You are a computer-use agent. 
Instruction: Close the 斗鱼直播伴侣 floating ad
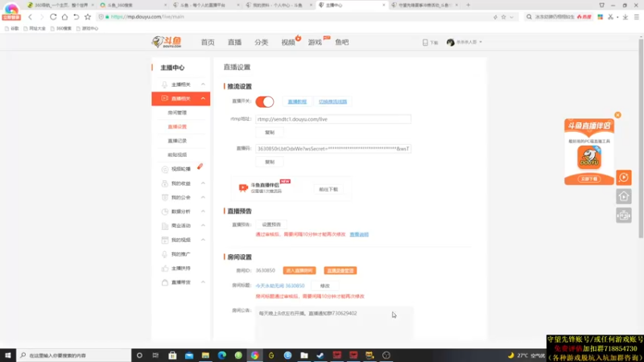pos(617,115)
